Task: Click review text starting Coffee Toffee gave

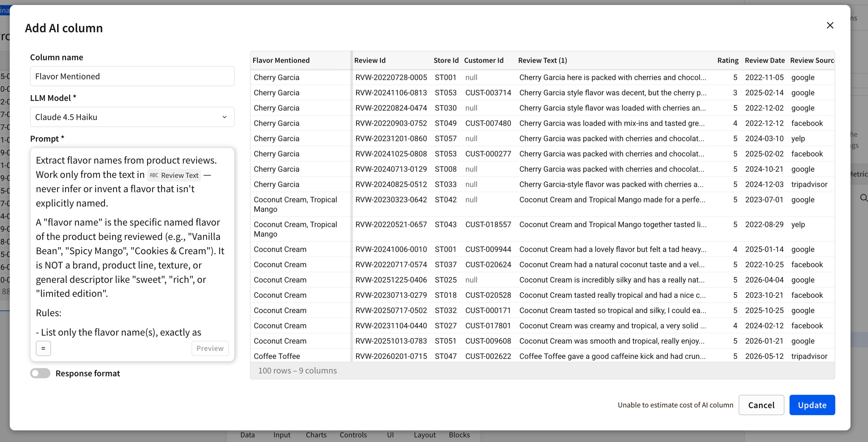Action: pos(612,356)
